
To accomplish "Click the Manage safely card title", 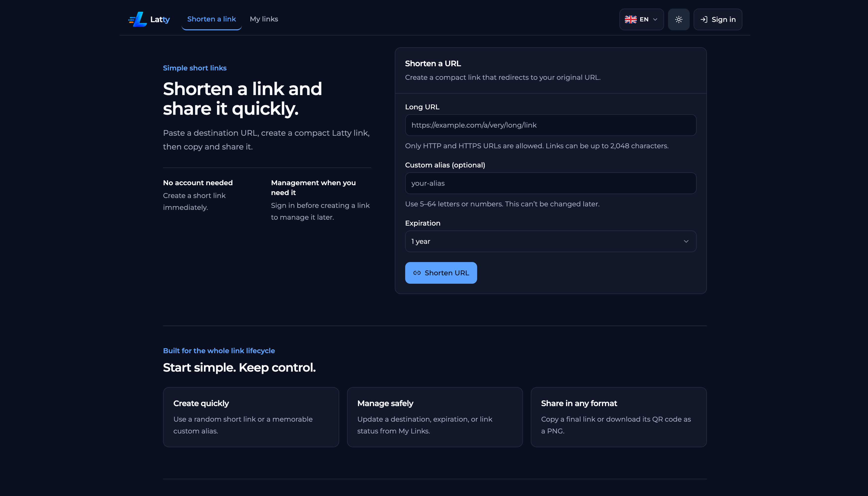I will [x=385, y=403].
